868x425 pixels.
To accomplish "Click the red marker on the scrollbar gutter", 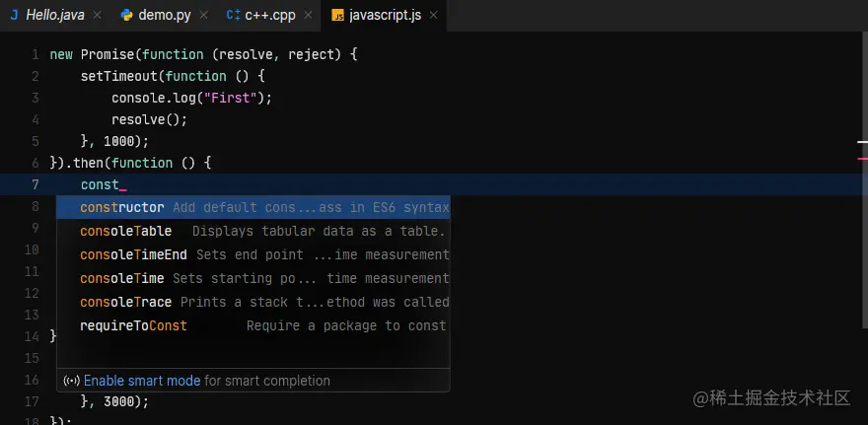I will point(862,158).
